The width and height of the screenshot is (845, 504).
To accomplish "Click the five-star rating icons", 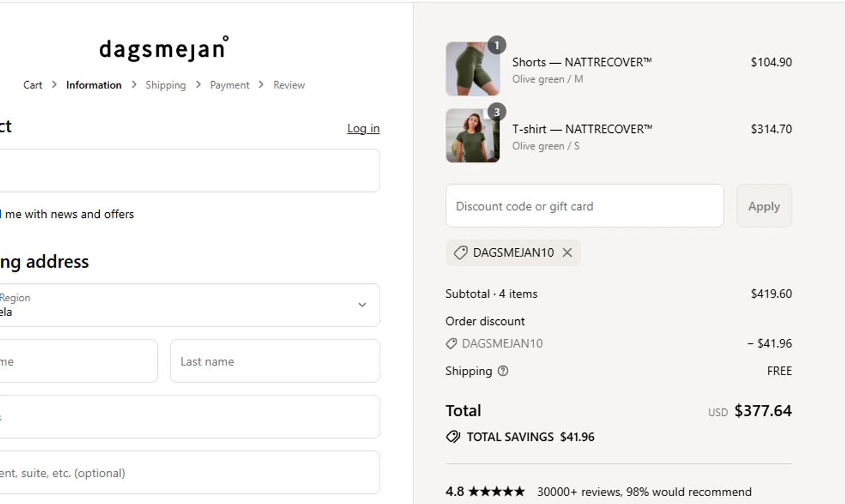I will pos(496,492).
